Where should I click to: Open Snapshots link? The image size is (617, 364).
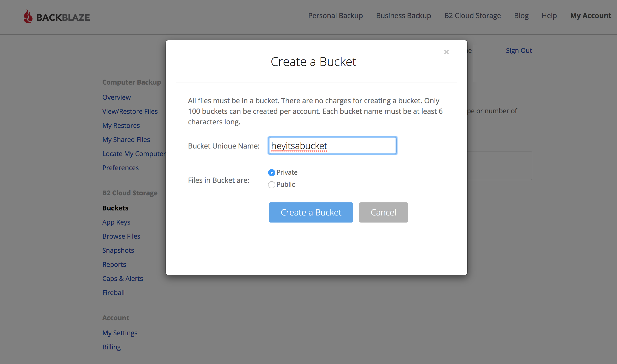[118, 250]
